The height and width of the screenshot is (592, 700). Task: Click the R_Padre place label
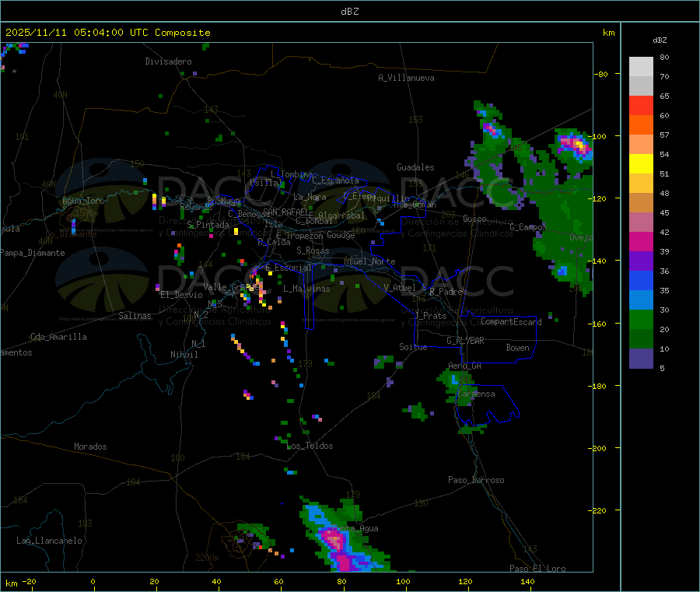pyautogui.click(x=446, y=292)
